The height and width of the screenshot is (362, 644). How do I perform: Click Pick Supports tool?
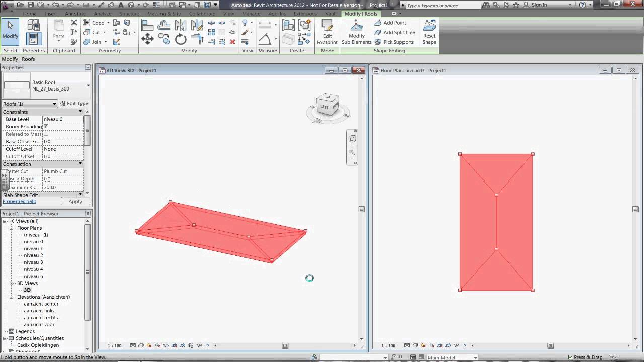coord(394,42)
